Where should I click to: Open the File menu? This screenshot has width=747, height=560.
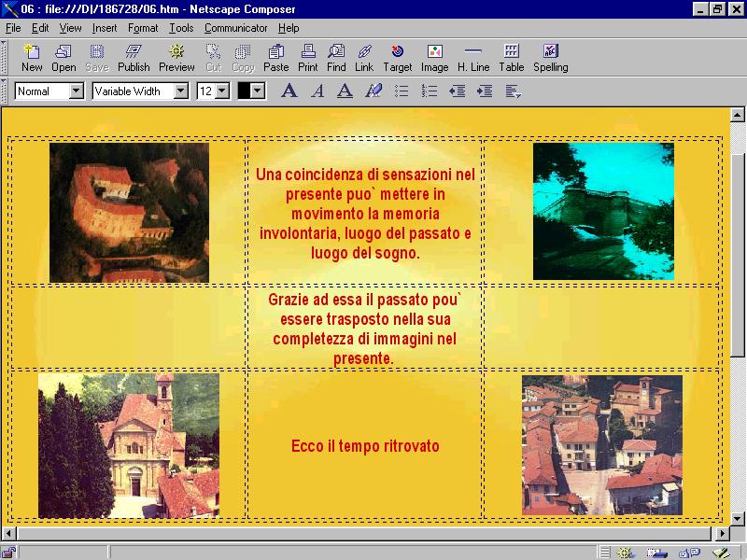tap(13, 28)
